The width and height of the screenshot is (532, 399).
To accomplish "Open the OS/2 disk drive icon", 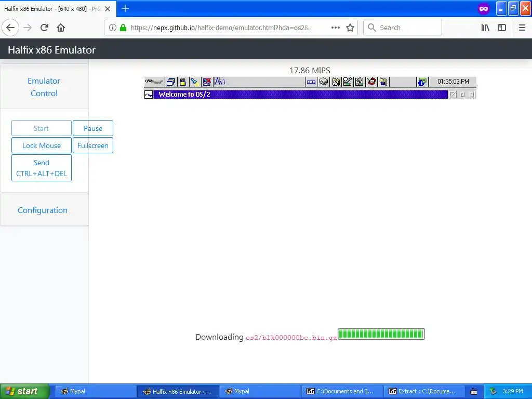I will [x=324, y=82].
